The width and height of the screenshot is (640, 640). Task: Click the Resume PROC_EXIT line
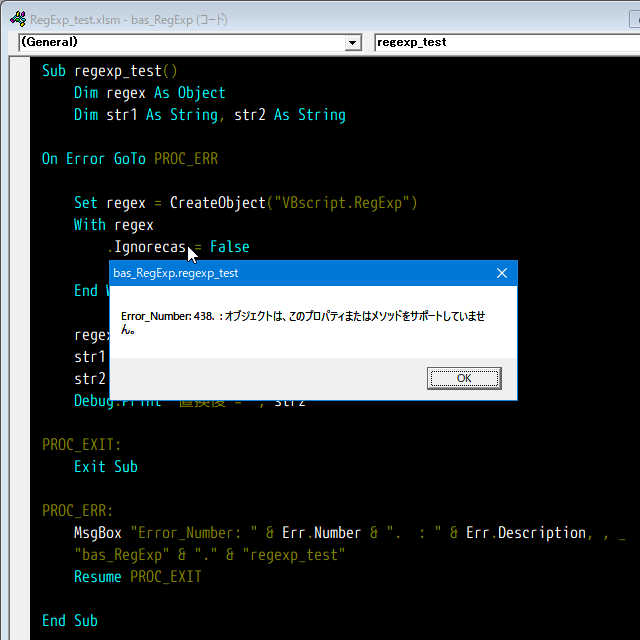(x=137, y=577)
